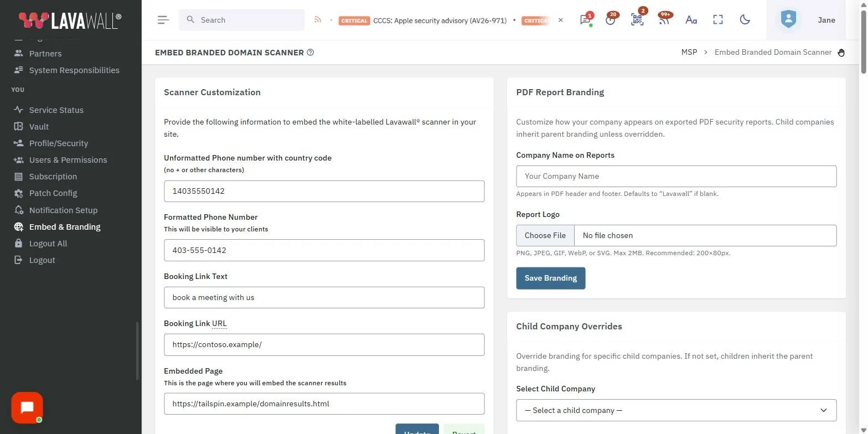This screenshot has width=868, height=434.
Task: Click the hand icon next to the breadcrumb
Action: click(x=841, y=53)
